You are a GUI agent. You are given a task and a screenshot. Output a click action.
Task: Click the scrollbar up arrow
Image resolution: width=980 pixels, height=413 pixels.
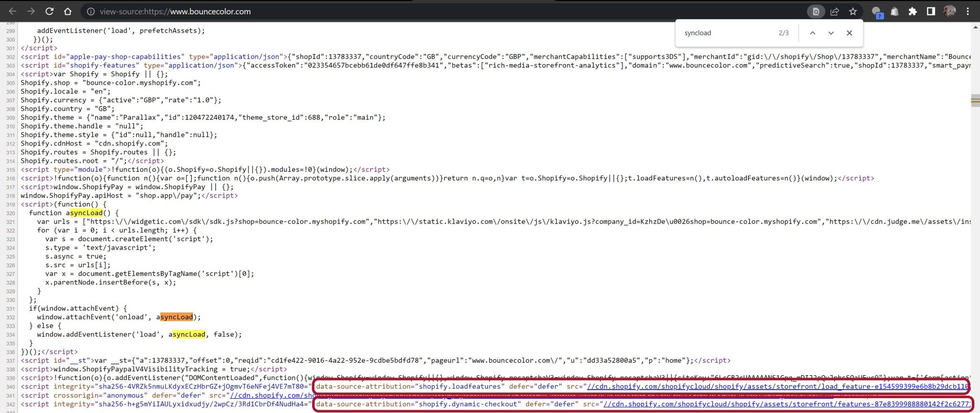click(x=976, y=27)
